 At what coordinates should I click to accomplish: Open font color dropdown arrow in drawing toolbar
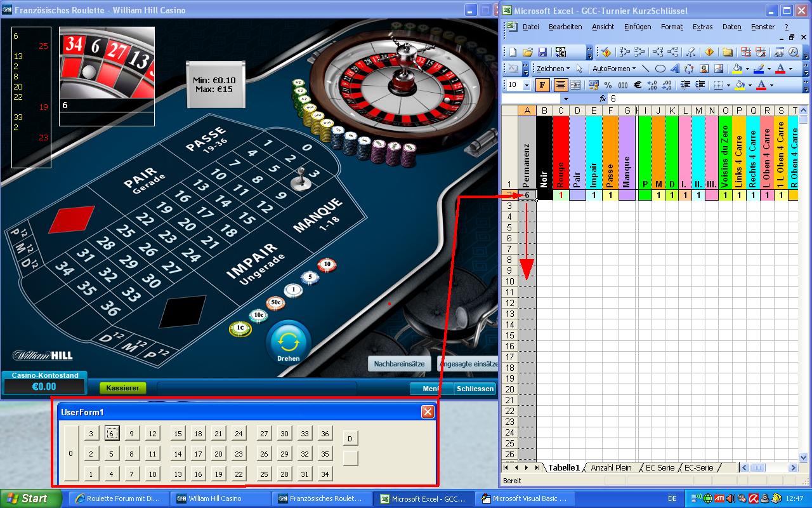(790, 69)
